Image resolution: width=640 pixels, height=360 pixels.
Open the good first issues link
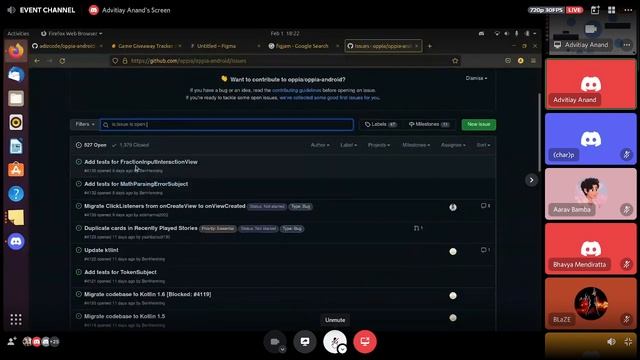tap(329, 98)
